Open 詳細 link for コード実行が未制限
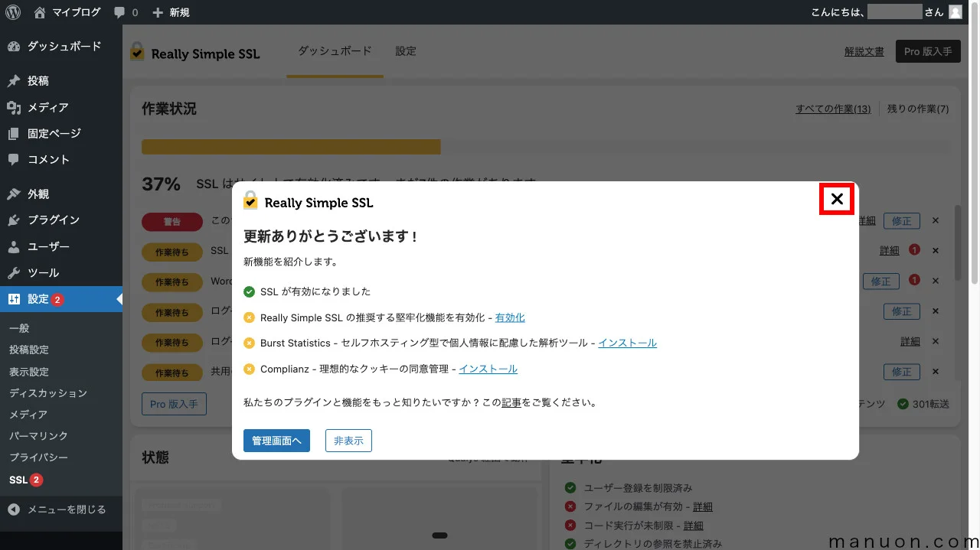This screenshot has width=980, height=550. tap(694, 526)
